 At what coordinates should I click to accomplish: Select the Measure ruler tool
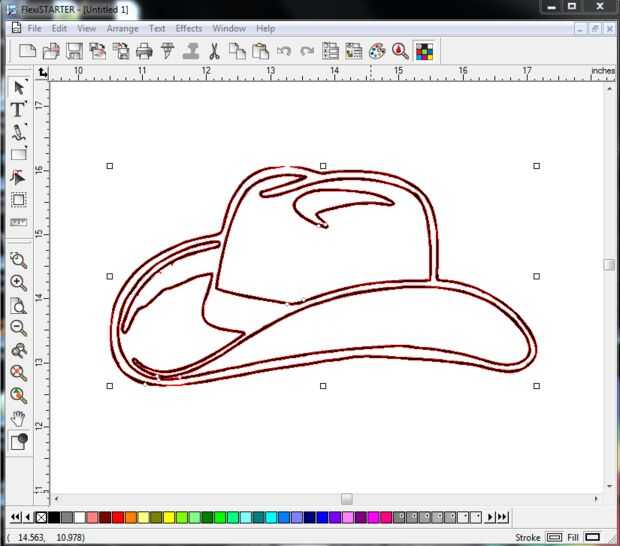coord(18,222)
